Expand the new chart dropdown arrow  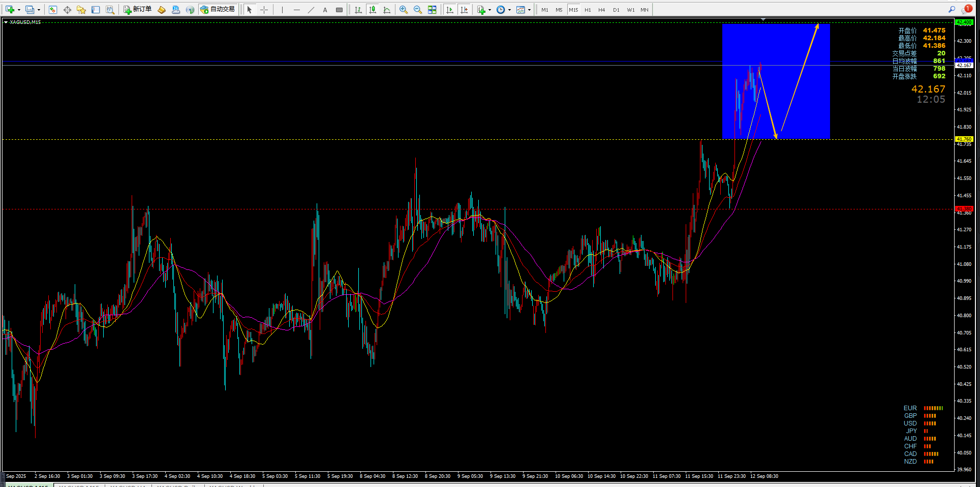tap(19, 10)
